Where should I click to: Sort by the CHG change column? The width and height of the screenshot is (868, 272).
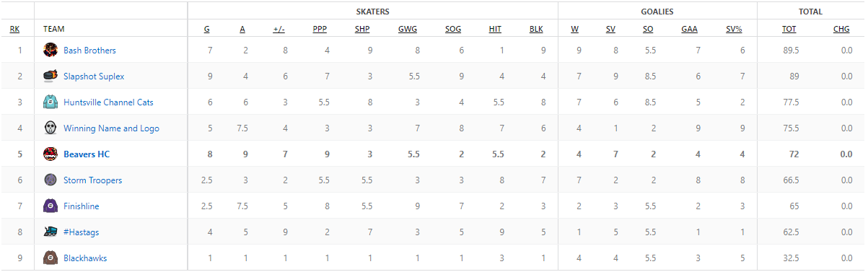click(x=841, y=30)
